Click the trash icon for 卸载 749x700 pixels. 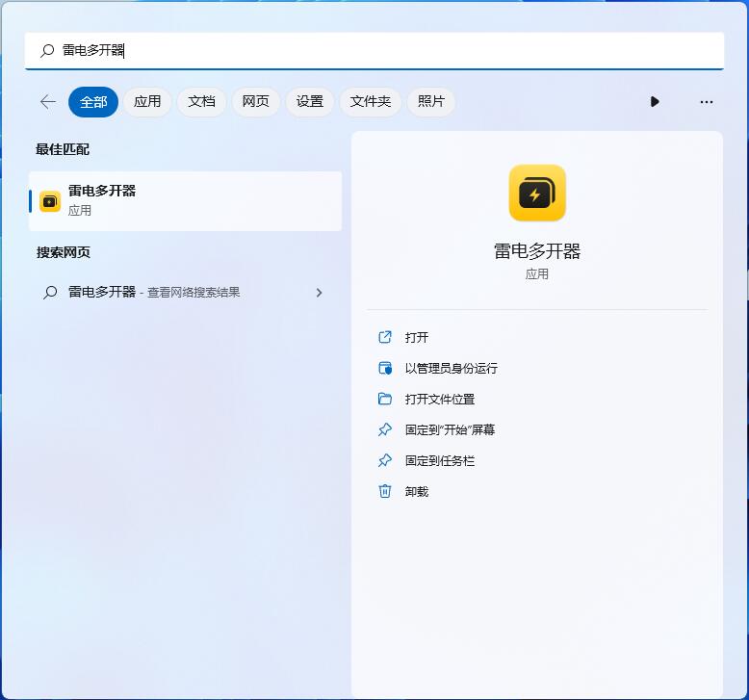384,491
